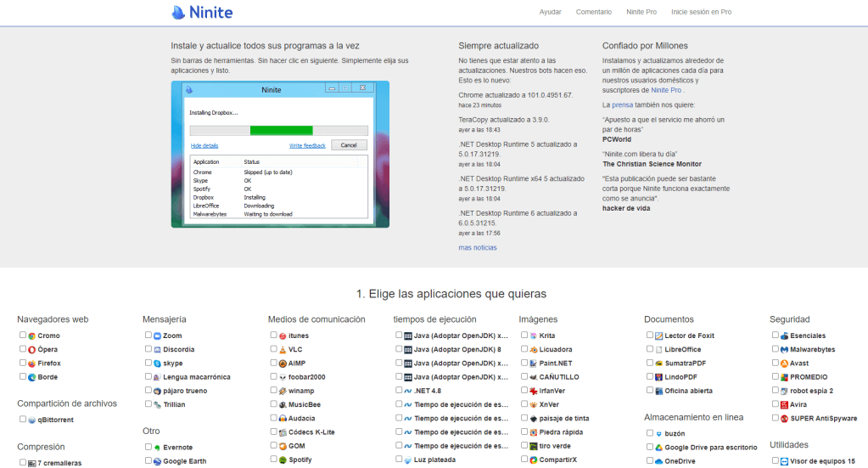Screen dimensions: 868x468
Task: Tick the Zoom checkbox
Action: point(148,335)
